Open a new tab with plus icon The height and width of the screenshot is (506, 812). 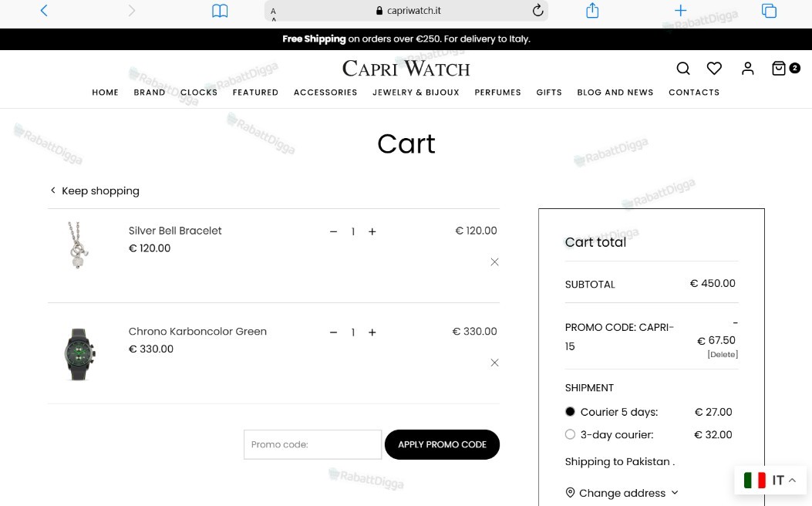(x=680, y=10)
